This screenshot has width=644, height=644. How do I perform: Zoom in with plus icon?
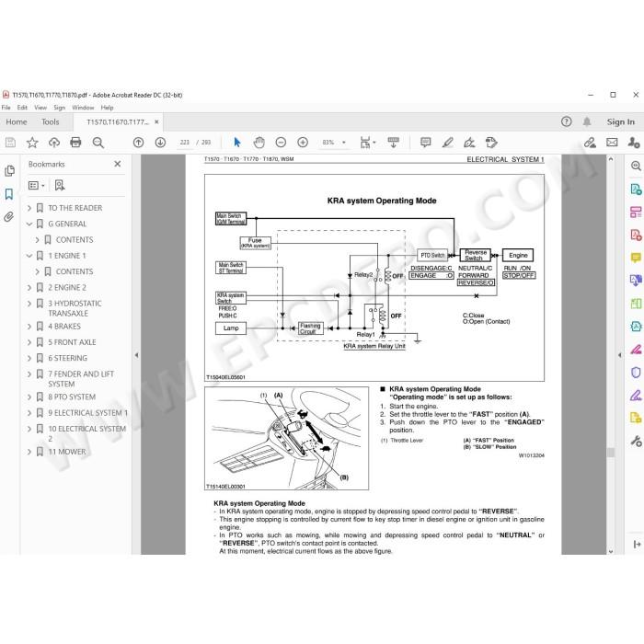tap(303, 143)
